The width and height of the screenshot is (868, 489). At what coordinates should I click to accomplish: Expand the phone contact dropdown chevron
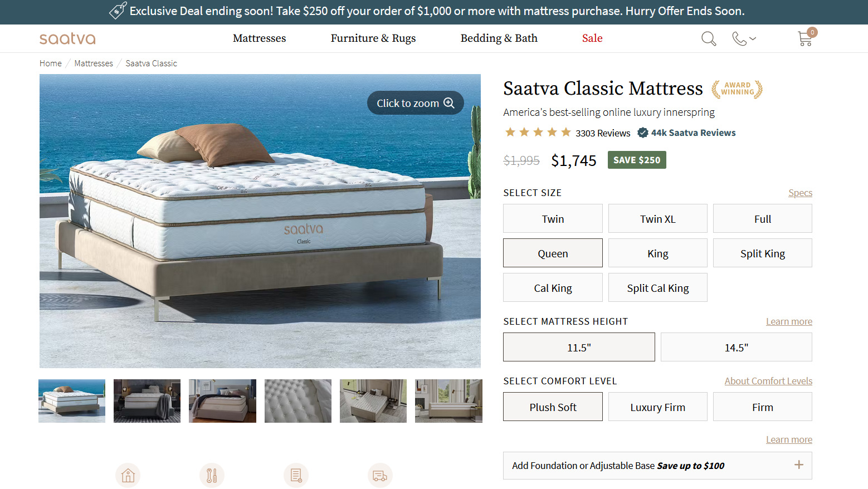753,38
